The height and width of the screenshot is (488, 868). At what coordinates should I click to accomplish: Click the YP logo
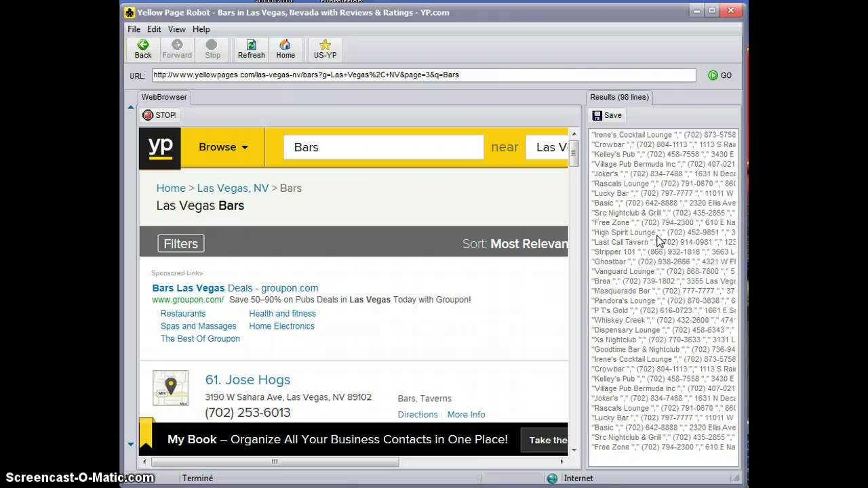pos(160,148)
